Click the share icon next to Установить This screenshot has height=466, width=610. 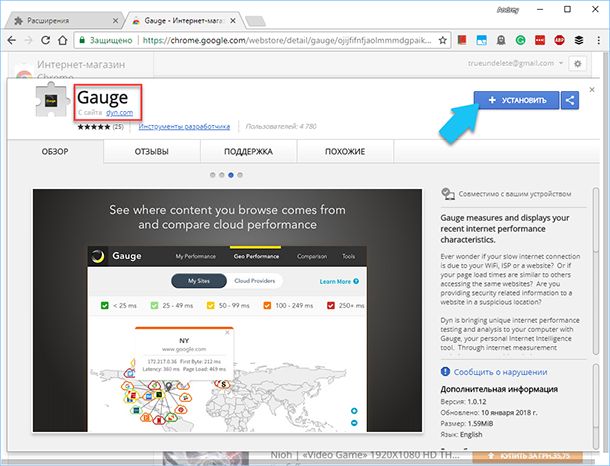pos(569,101)
